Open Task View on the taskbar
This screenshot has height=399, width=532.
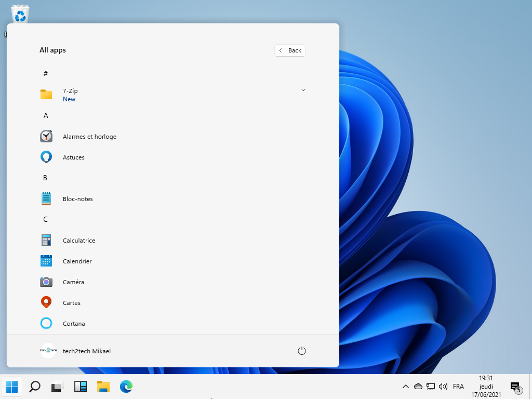click(57, 387)
